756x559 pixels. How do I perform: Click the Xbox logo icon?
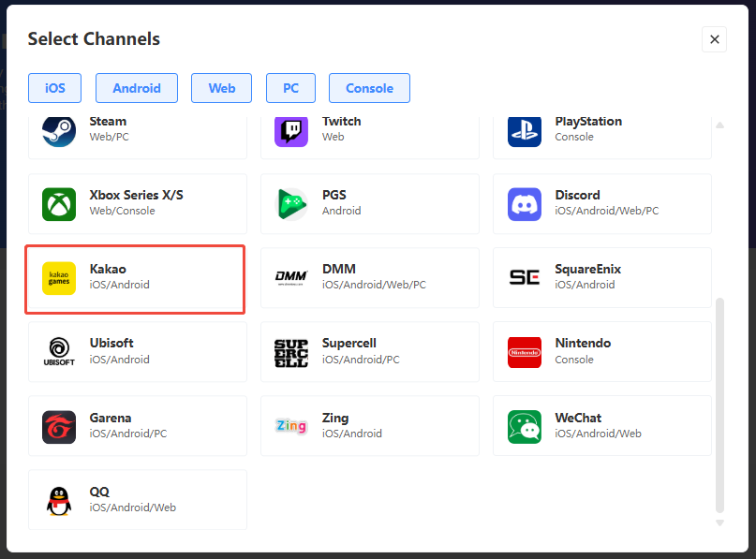click(x=59, y=204)
